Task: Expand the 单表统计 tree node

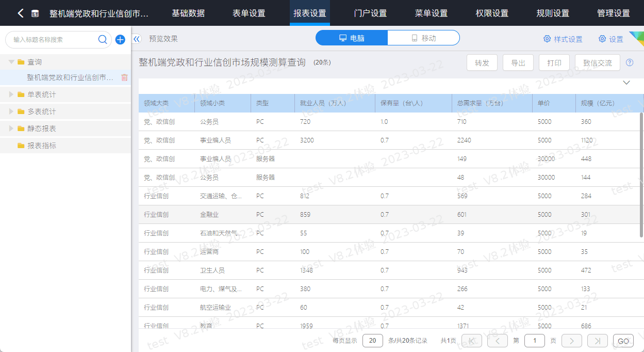Action: point(12,94)
